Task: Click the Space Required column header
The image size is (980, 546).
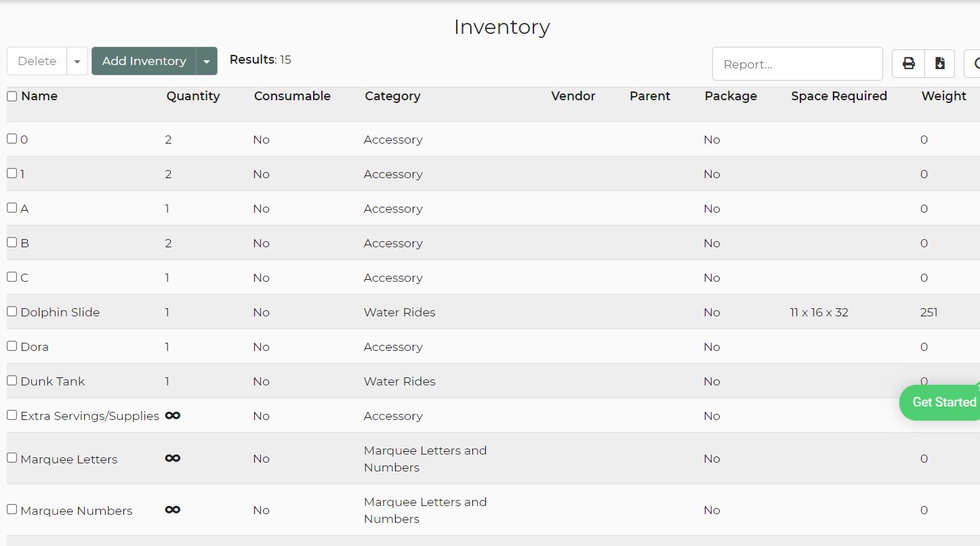Action: click(838, 96)
